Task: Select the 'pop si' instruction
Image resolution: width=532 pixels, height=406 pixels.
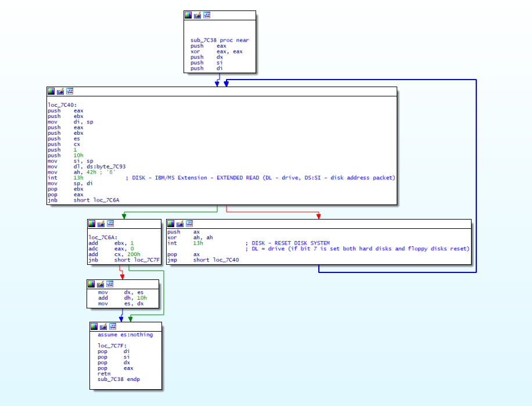Action: coord(114,357)
